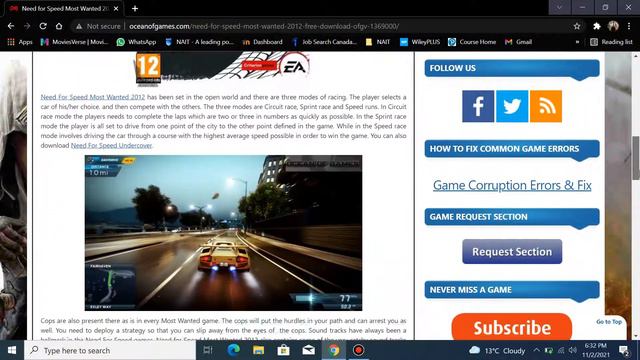Open the browser home page
This screenshot has width=640, height=360.
(59, 26)
